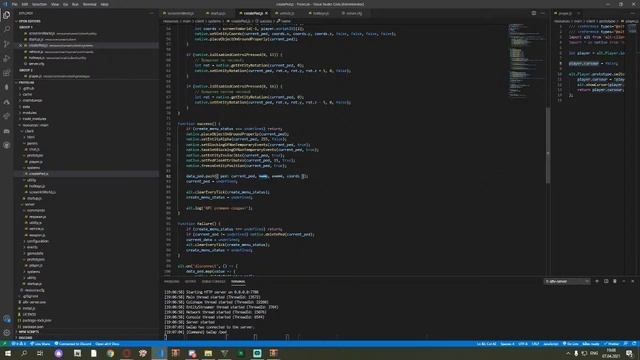Open the Explorer view in activity bar

[7, 15]
